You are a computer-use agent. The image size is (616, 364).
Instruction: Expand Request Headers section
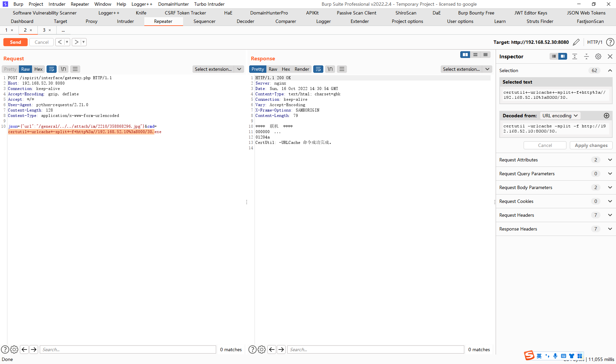(610, 215)
